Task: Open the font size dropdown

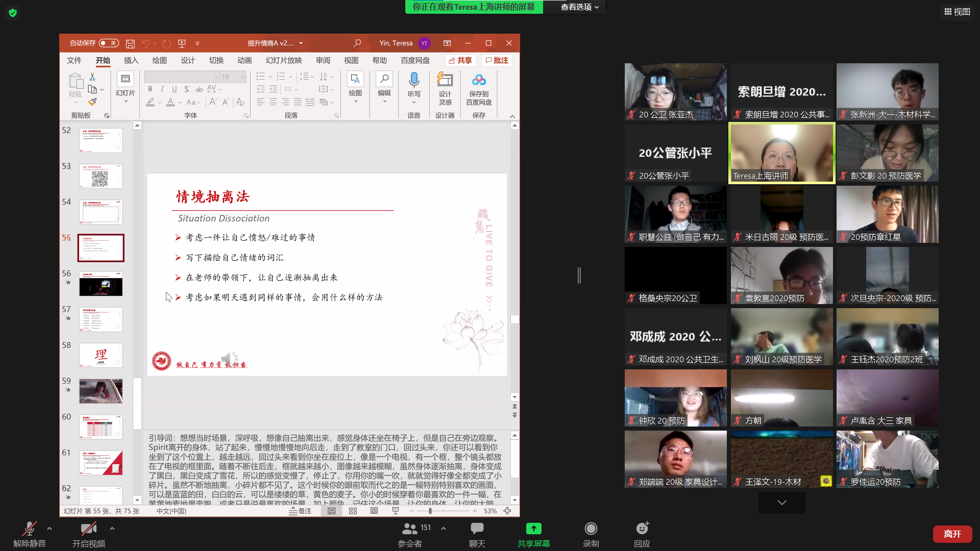Action: 243,77
